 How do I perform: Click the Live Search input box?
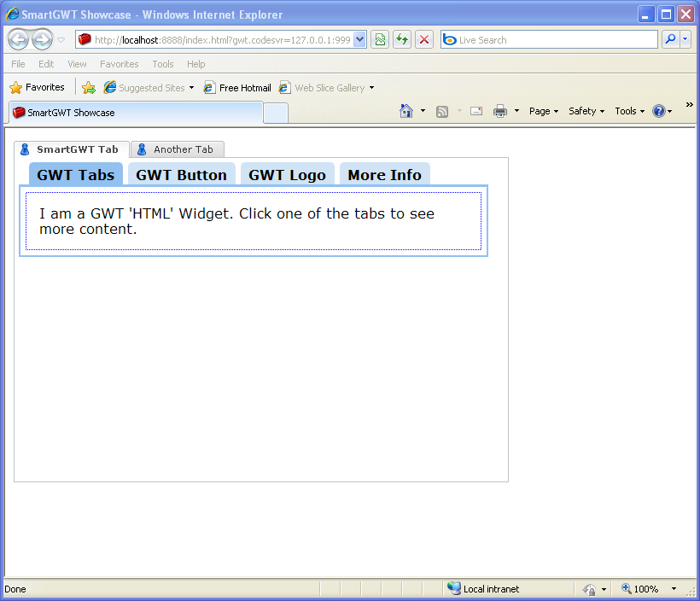point(549,40)
